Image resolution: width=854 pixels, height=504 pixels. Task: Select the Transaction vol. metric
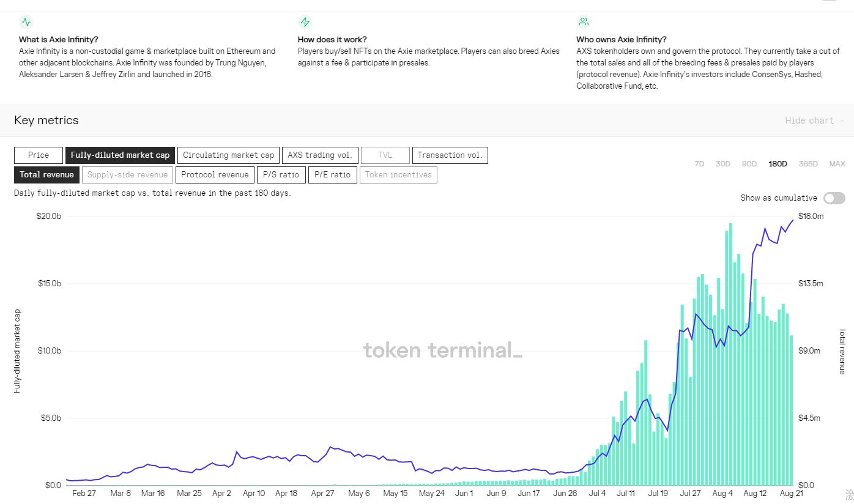point(450,155)
